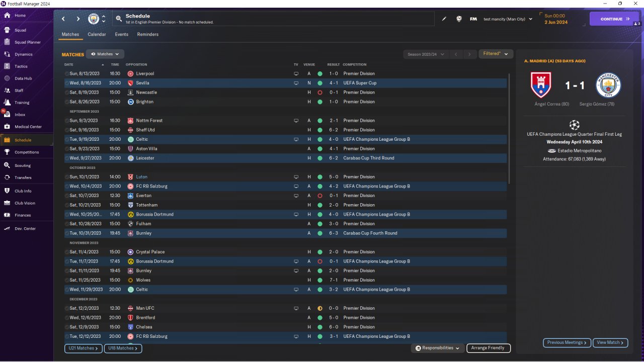This screenshot has height=362, width=644.
Task: Open U21 Matches
Action: click(84, 348)
